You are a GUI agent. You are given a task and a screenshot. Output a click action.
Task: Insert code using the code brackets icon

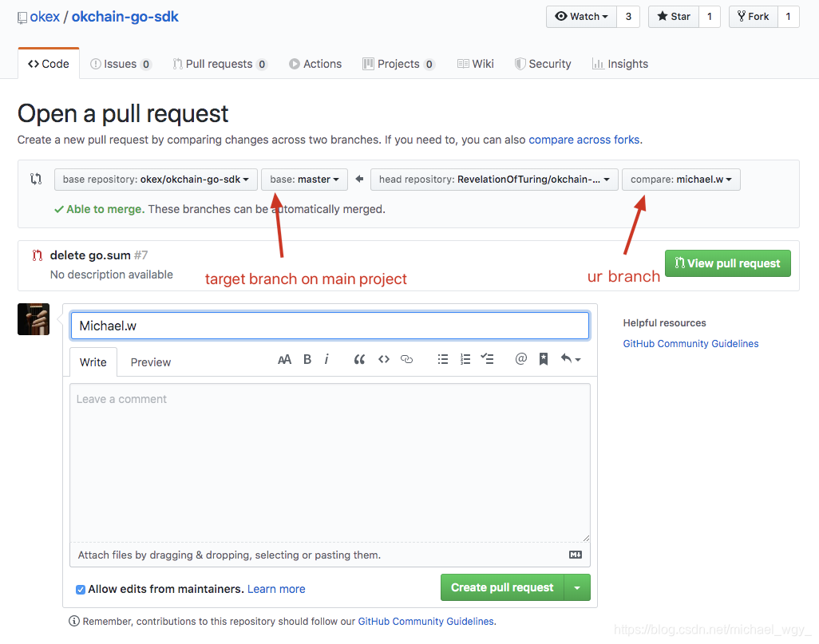tap(384, 359)
